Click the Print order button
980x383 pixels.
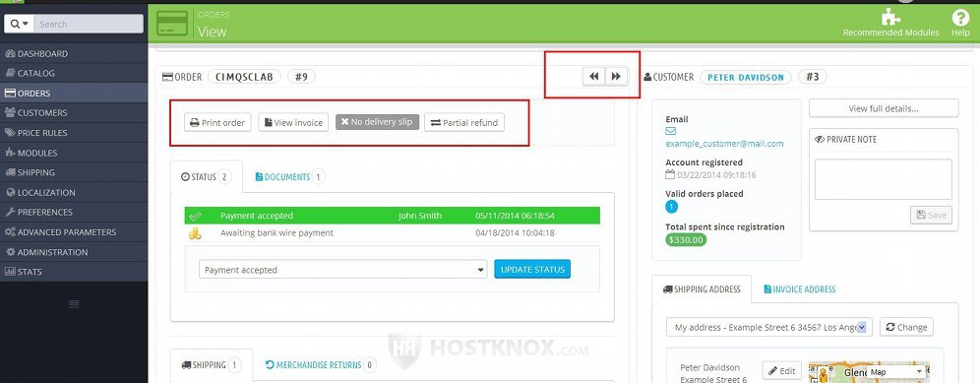click(217, 123)
